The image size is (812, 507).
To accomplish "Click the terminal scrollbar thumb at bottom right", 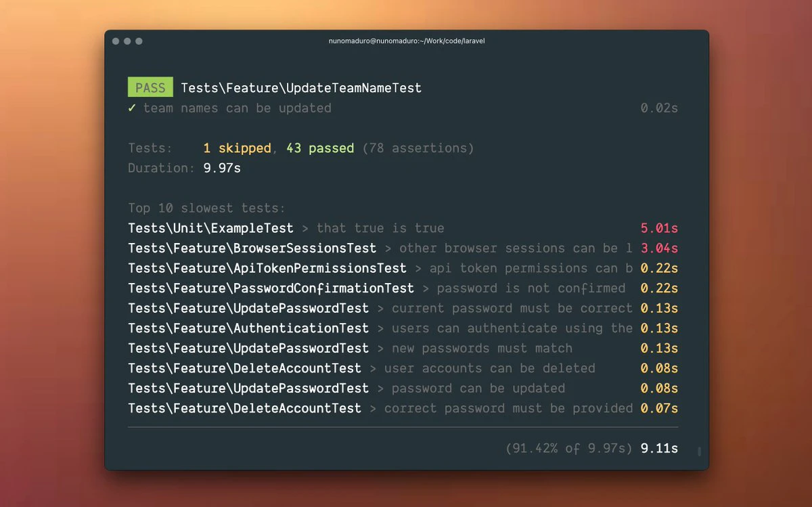I will tap(699, 451).
